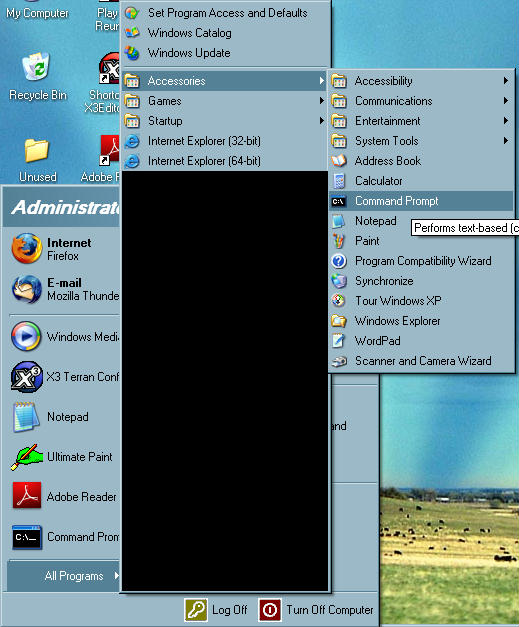The image size is (519, 627).
Task: Click the Accessibility folder label
Action: click(x=383, y=81)
